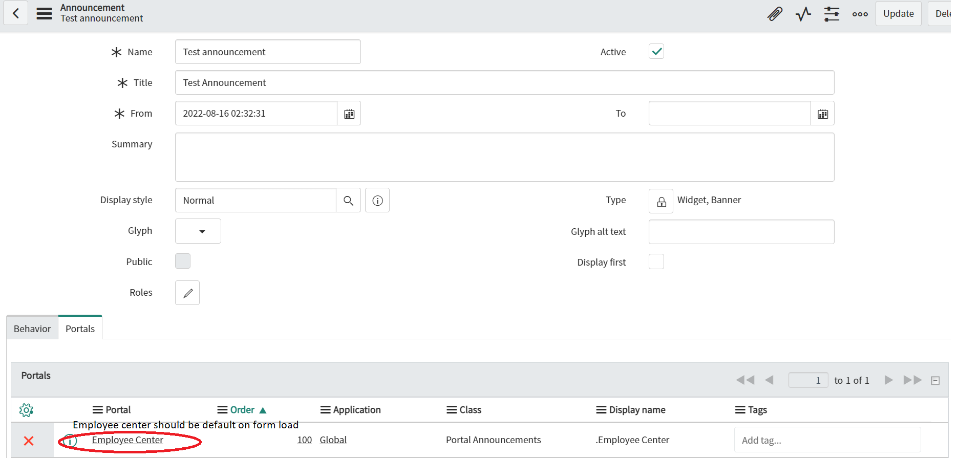This screenshot has height=458, width=980.
Task: Click the Portal Announcements class cell
Action: tap(494, 440)
